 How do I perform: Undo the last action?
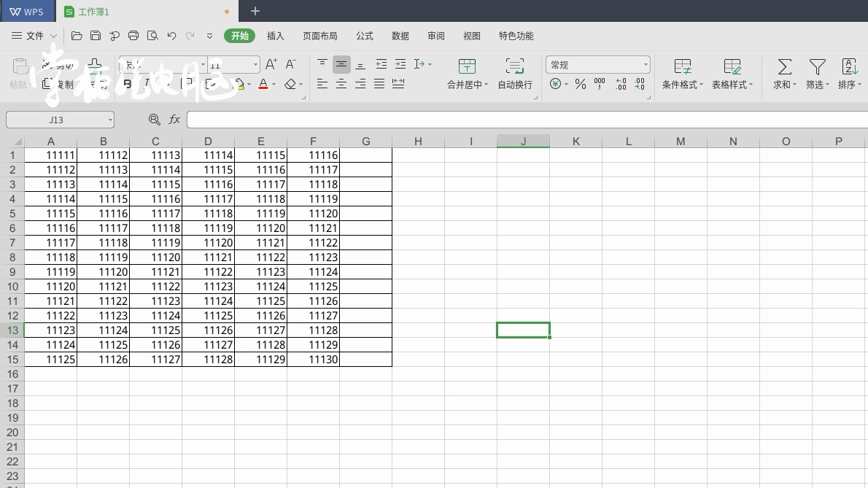pyautogui.click(x=171, y=36)
